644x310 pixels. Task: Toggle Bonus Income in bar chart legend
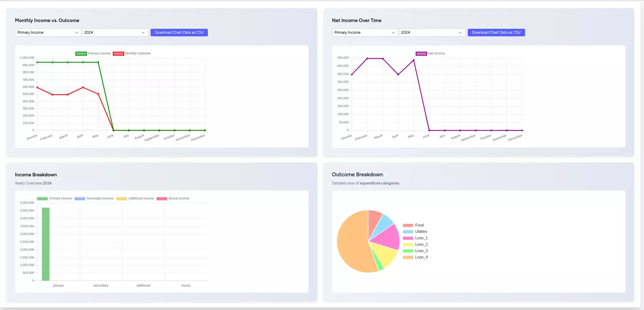coord(173,199)
